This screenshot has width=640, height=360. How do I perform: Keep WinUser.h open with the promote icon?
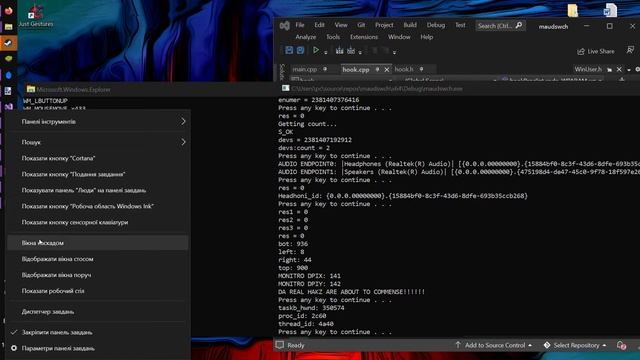(x=610, y=70)
